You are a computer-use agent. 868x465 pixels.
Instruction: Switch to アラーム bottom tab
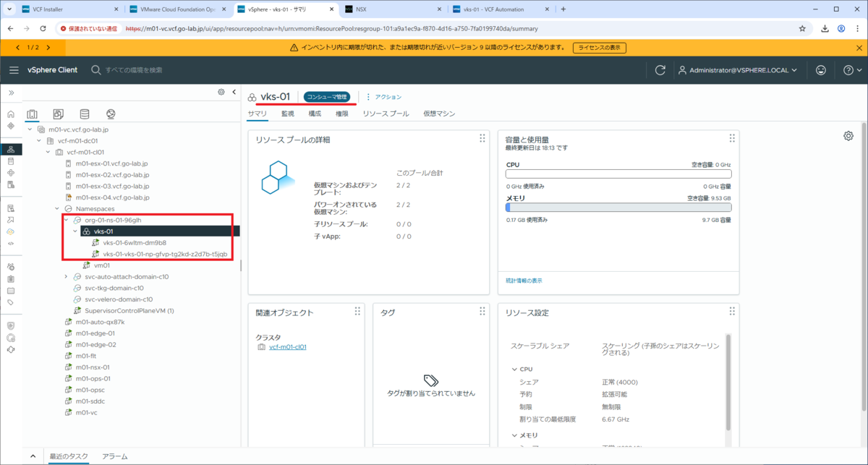pos(114,456)
